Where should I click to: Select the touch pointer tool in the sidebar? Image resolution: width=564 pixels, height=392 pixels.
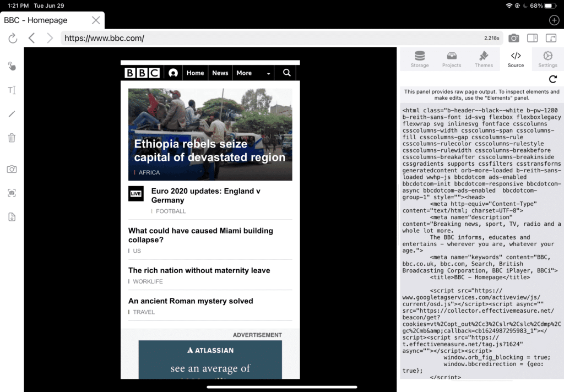(x=12, y=66)
